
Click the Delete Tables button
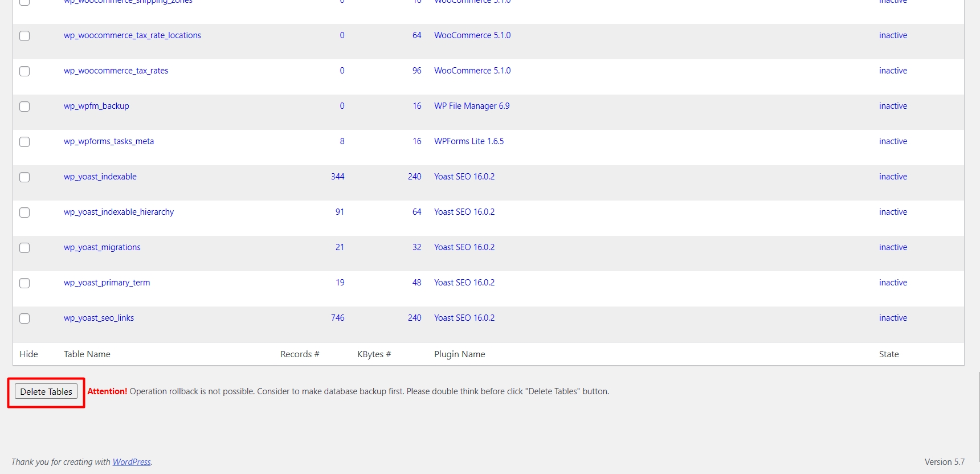coord(46,391)
